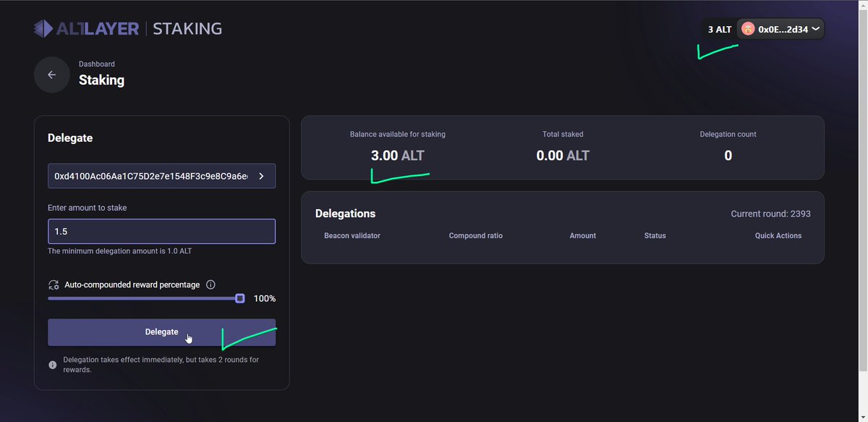Click the Dashboard breadcrumb link
Image resolution: width=868 pixels, height=422 pixels.
click(97, 64)
